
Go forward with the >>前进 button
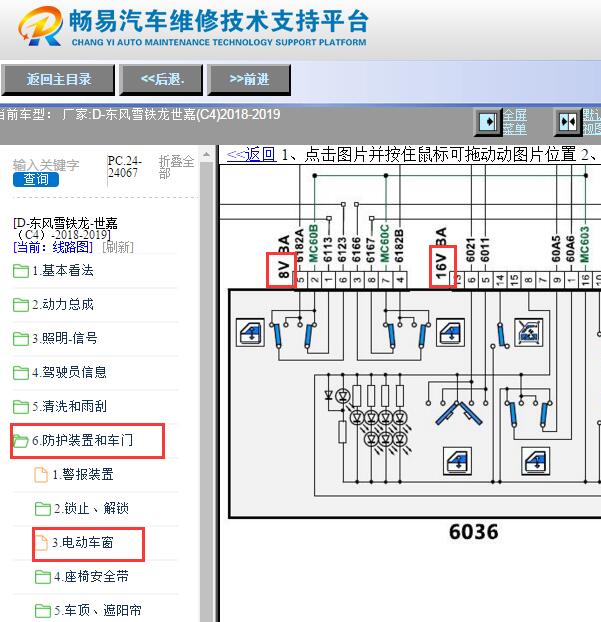249,80
